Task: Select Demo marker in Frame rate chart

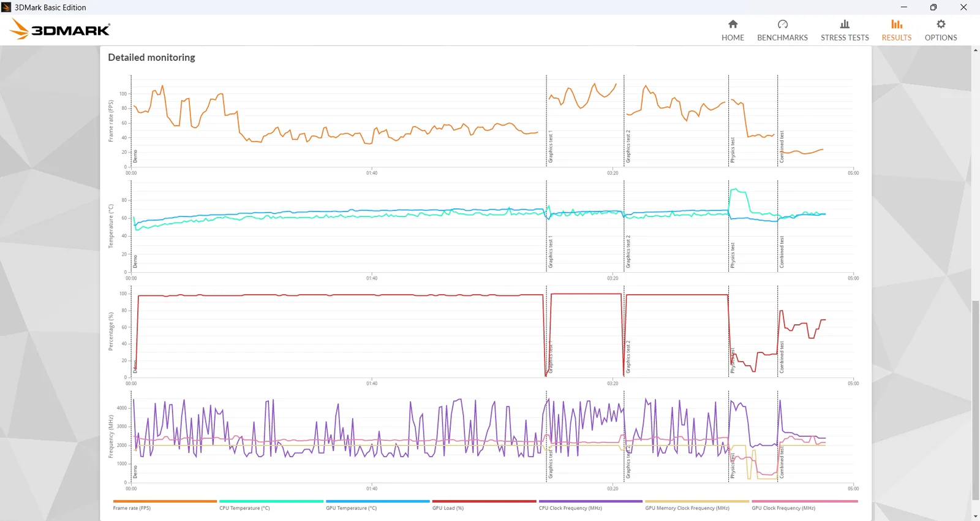Action: tap(135, 156)
